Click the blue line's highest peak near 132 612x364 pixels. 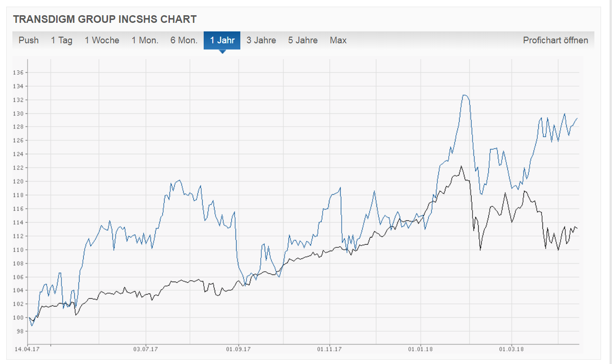tap(465, 95)
